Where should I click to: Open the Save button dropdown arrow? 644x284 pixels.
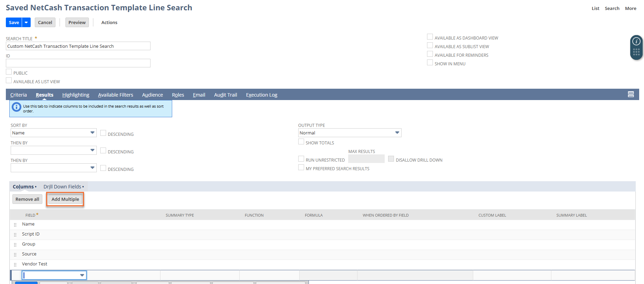point(26,22)
